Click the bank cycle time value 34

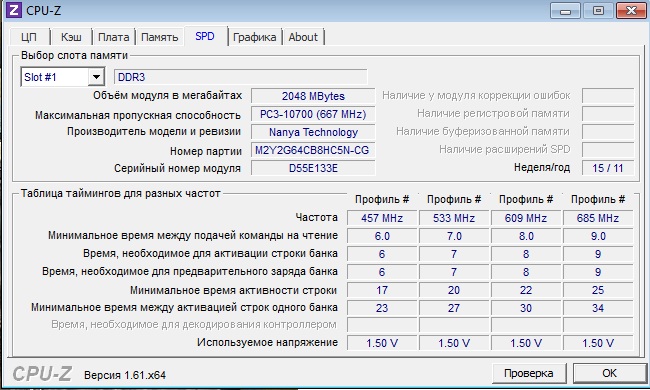[598, 308]
